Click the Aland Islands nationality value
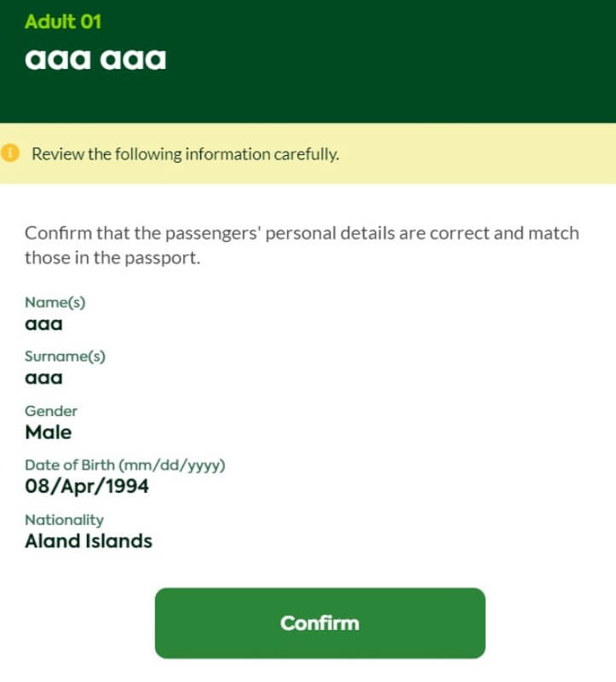This screenshot has width=616, height=682. 89,541
